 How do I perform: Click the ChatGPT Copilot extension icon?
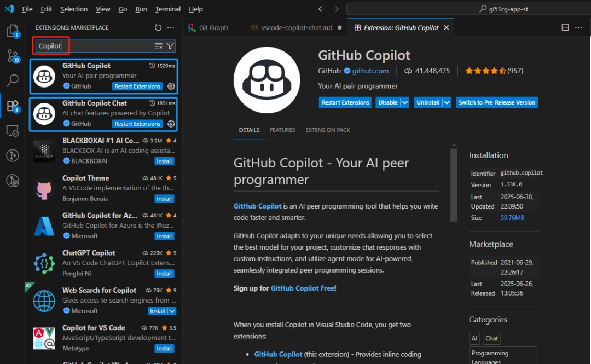click(x=44, y=263)
